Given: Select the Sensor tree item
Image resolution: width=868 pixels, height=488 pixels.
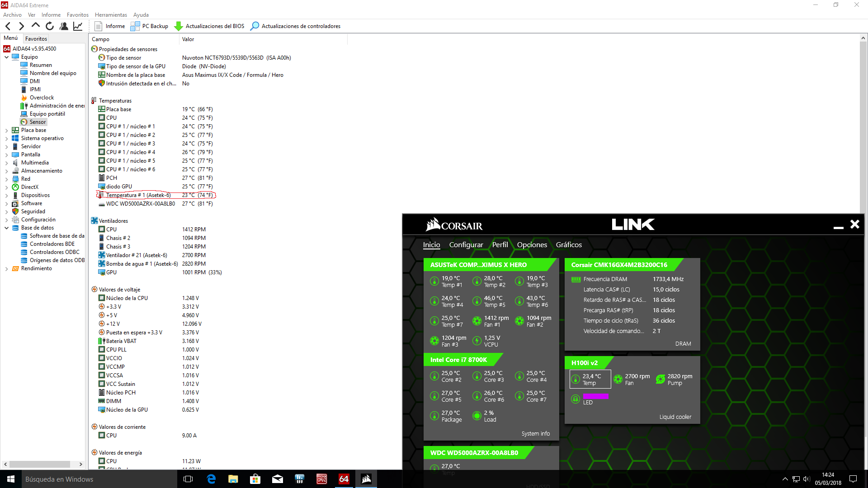Looking at the screenshot, I should click(x=38, y=122).
